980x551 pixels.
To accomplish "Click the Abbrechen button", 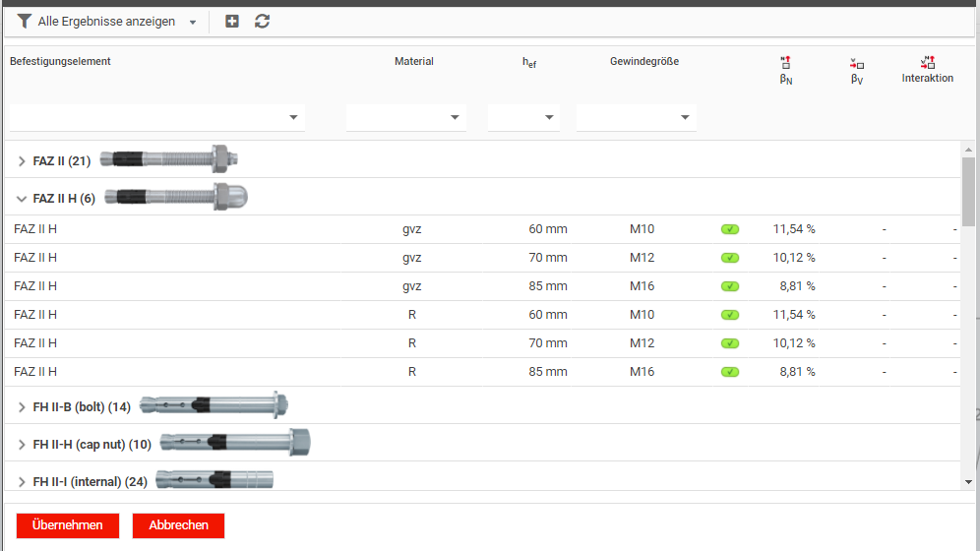I will (178, 525).
